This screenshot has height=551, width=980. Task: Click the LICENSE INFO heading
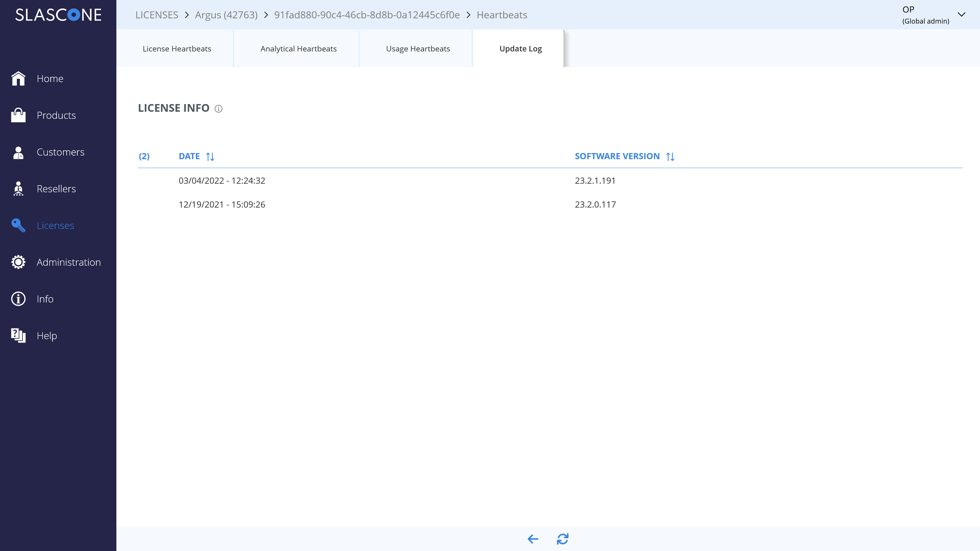tap(173, 108)
